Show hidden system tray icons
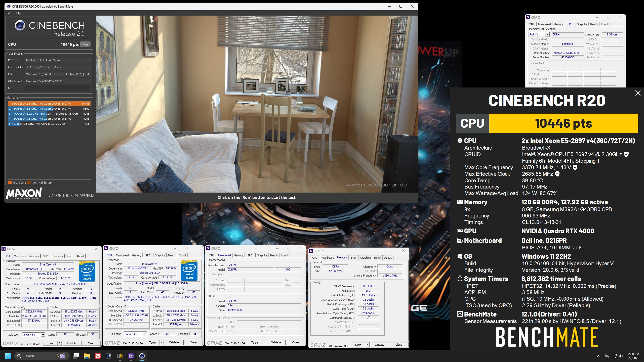Image resolution: width=644 pixels, height=362 pixels. pos(599,356)
